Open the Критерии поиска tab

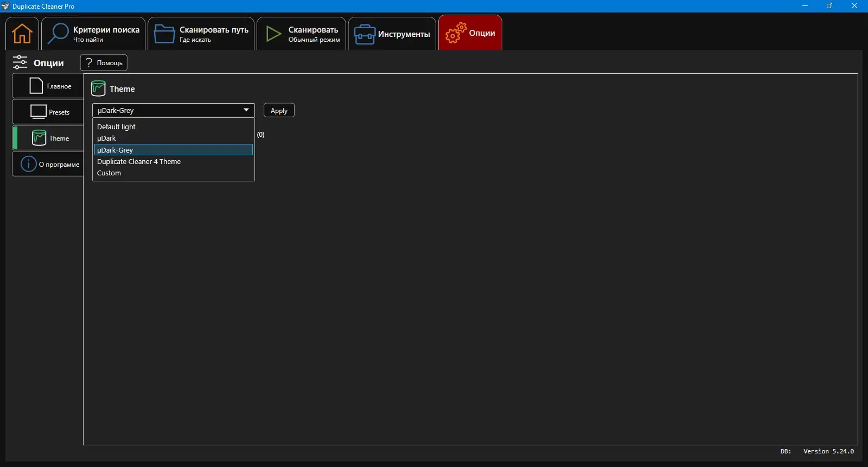pyautogui.click(x=93, y=34)
